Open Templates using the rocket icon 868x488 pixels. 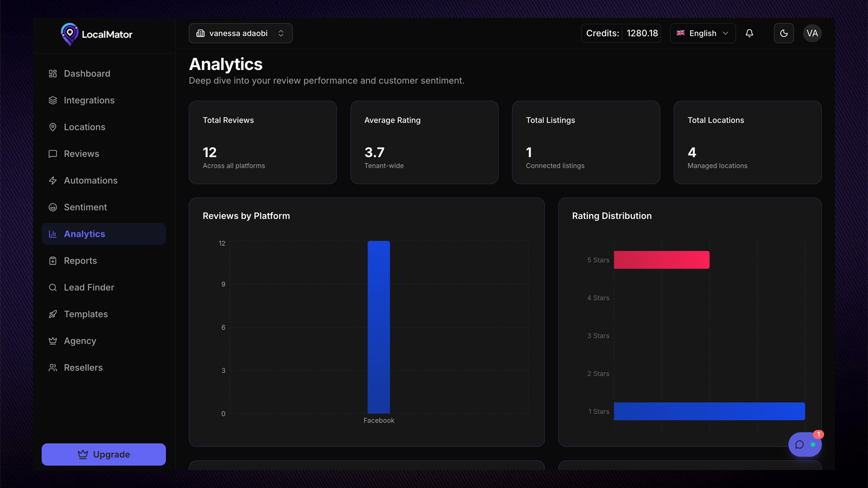[x=53, y=314]
